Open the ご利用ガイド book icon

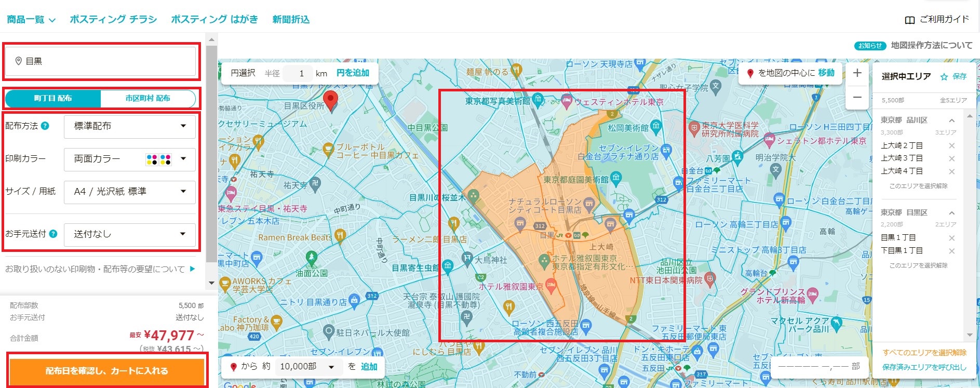coord(909,20)
